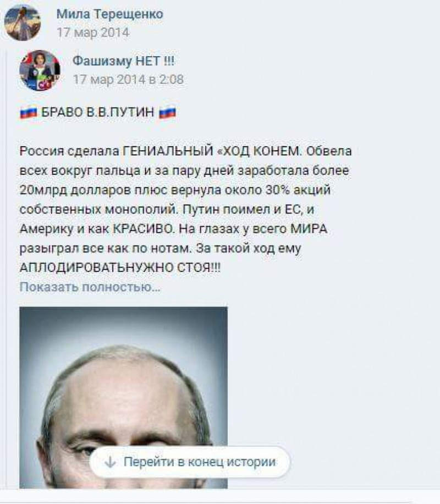Click the phrase «ХОД КОНЕМ in the post
The image size is (440, 504).
click(x=259, y=151)
